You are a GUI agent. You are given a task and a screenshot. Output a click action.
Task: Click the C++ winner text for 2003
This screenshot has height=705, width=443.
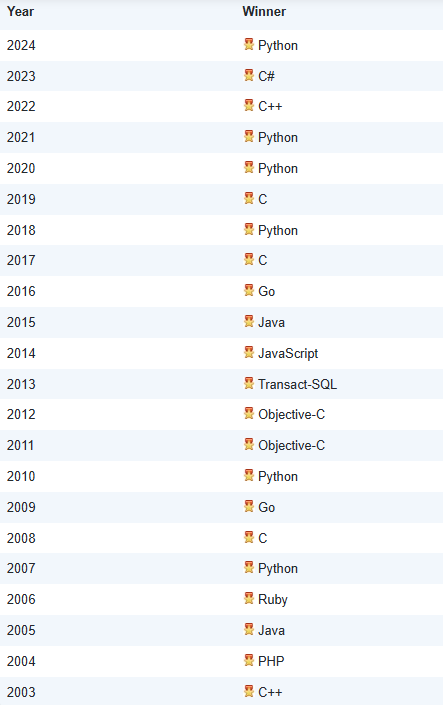tap(270, 692)
